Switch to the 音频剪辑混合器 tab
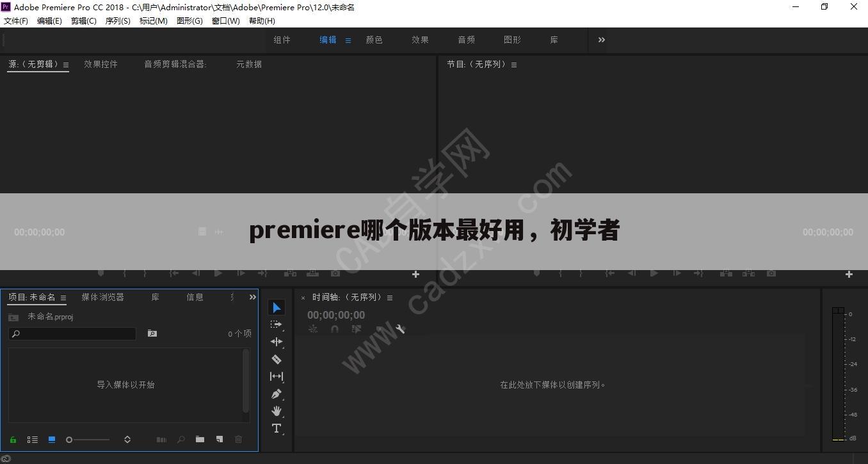The width and height of the screenshot is (868, 464). click(175, 64)
